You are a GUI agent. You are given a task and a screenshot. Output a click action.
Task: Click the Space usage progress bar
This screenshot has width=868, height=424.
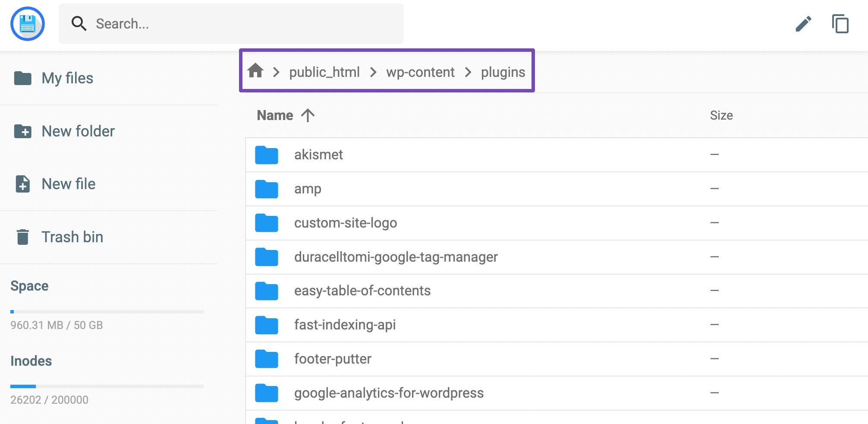pyautogui.click(x=107, y=311)
